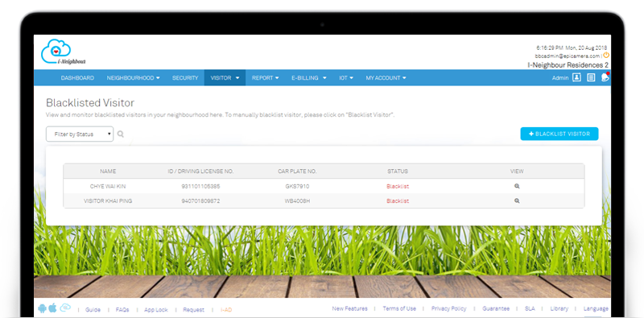The width and height of the screenshot is (644, 318).
Task: Click the bbcadmin@epicamera.com email text
Action: pos(568,56)
